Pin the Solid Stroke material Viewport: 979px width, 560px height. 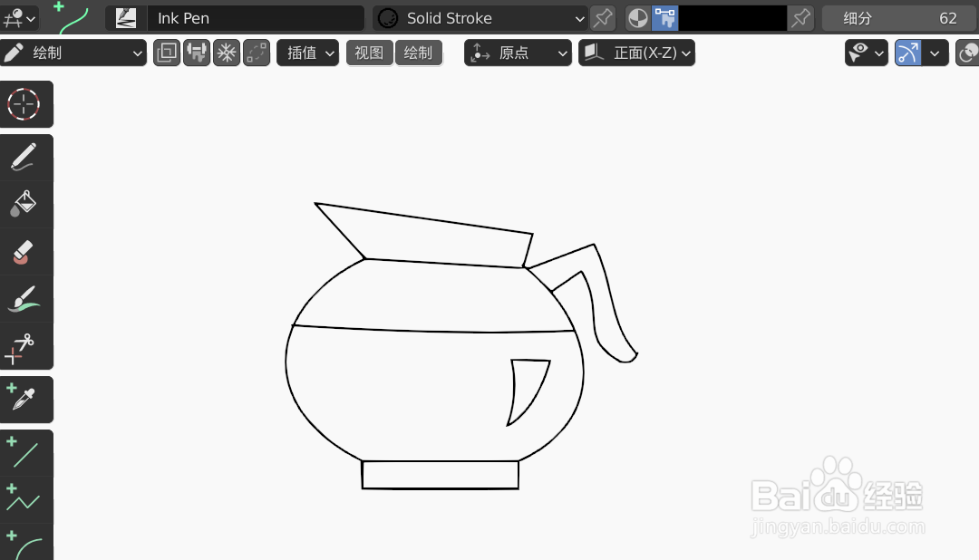(603, 18)
